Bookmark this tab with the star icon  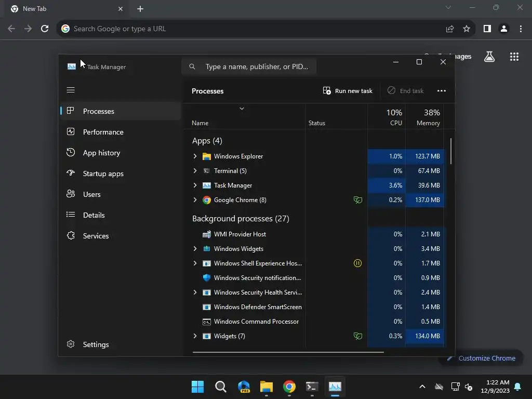(x=467, y=29)
